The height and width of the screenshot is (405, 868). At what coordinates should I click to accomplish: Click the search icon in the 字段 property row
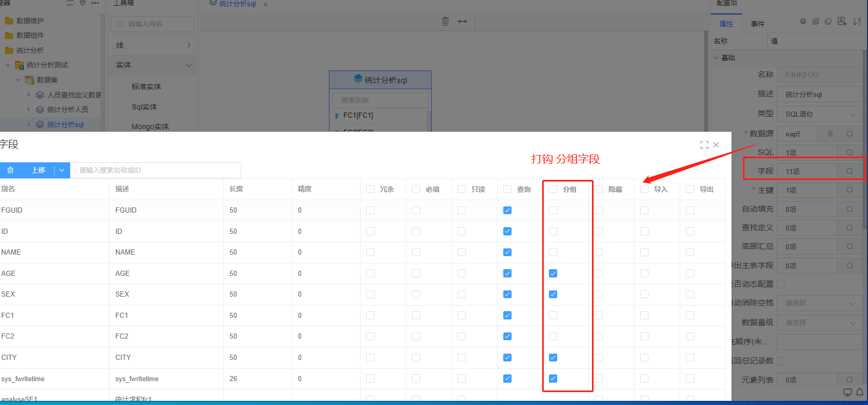850,171
